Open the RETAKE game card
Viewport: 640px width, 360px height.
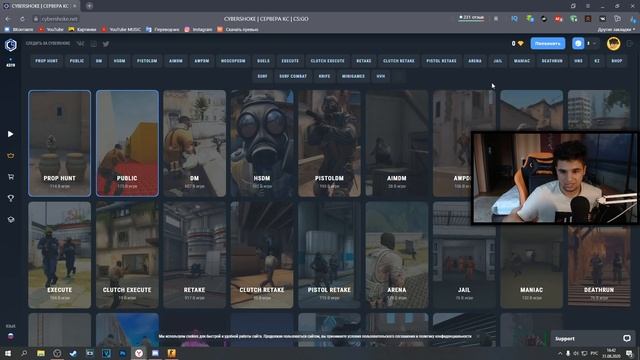point(194,255)
